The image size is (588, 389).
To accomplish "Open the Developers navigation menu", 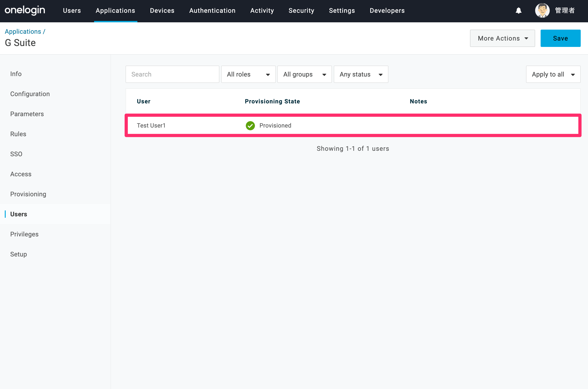I will [x=387, y=10].
